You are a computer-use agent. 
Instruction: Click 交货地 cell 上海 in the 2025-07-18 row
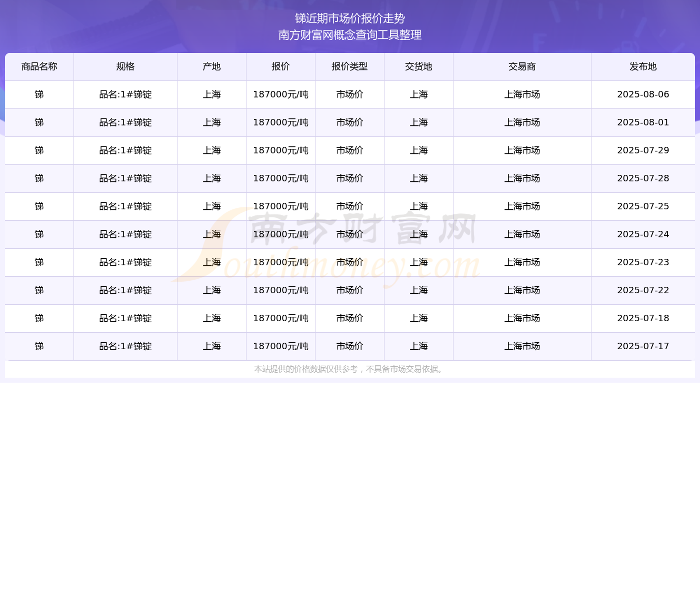click(x=418, y=318)
